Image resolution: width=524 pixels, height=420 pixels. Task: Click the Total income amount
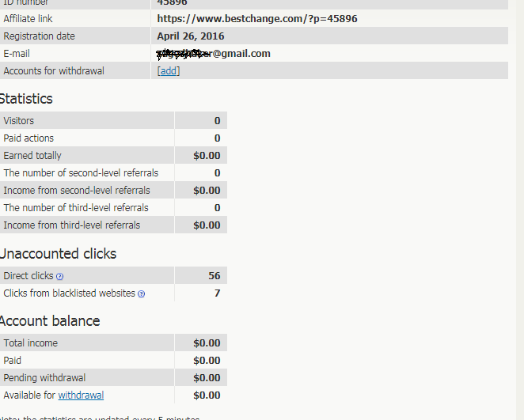207,343
